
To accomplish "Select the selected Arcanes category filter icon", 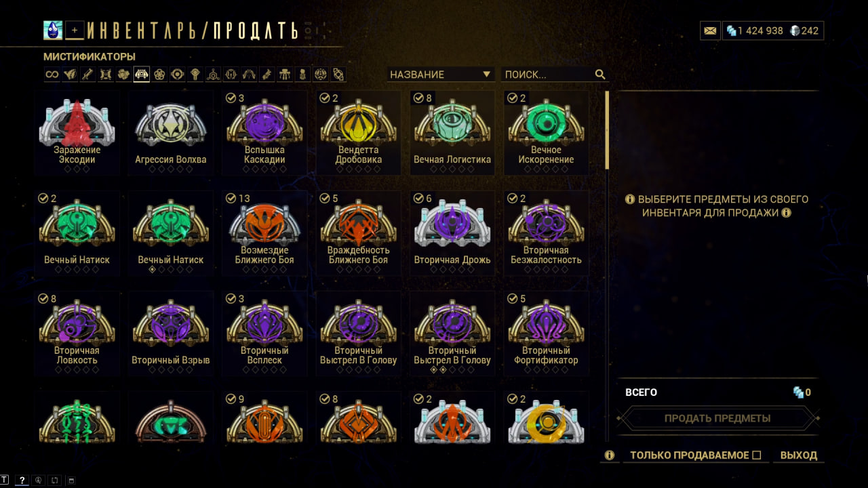I will click(x=141, y=75).
